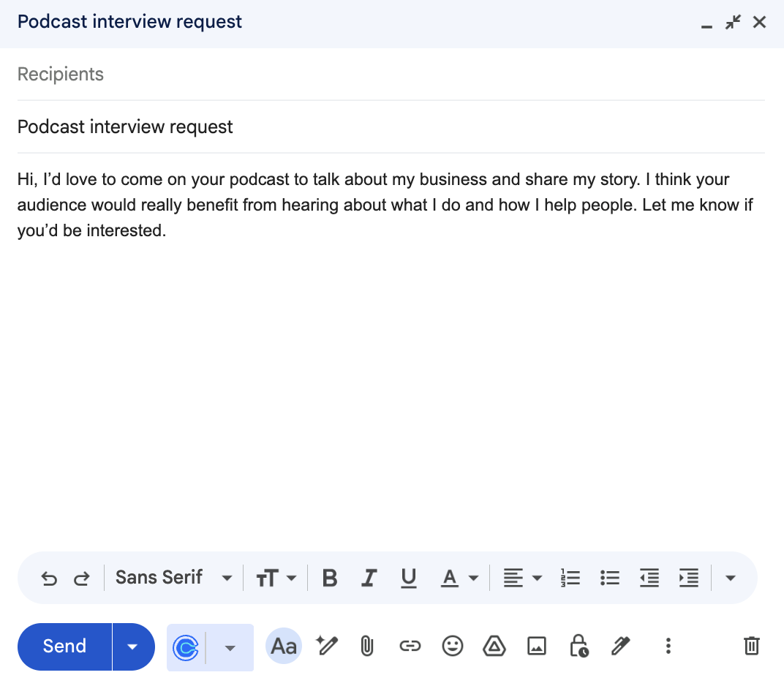Viewport: 784px width, 686px height.
Task: Toggle the formatting options Aa button
Action: coord(284,647)
